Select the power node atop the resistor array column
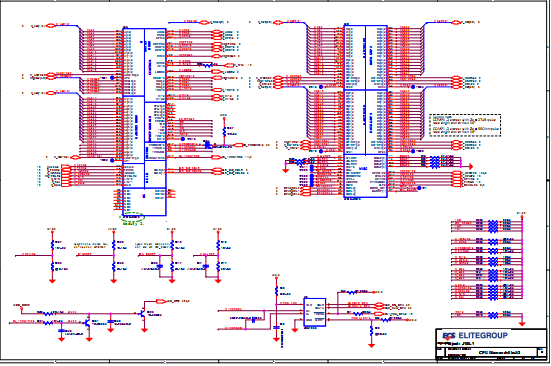 (522, 215)
